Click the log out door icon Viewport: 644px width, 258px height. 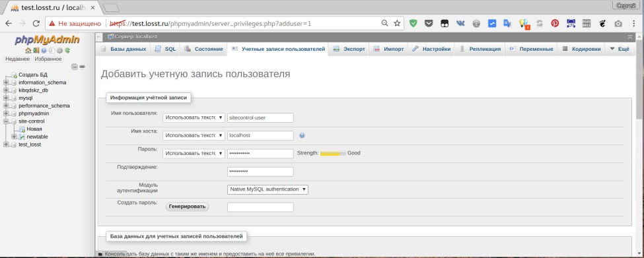click(x=36, y=50)
